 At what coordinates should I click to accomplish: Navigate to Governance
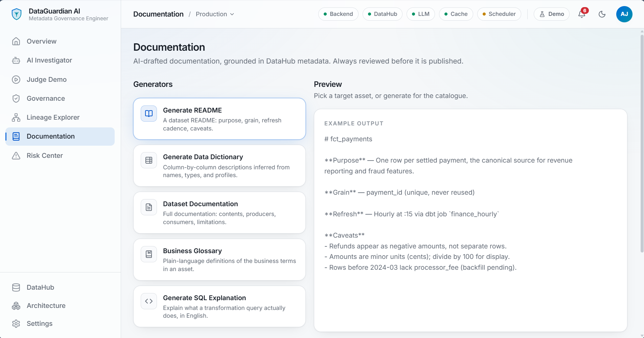point(60,98)
